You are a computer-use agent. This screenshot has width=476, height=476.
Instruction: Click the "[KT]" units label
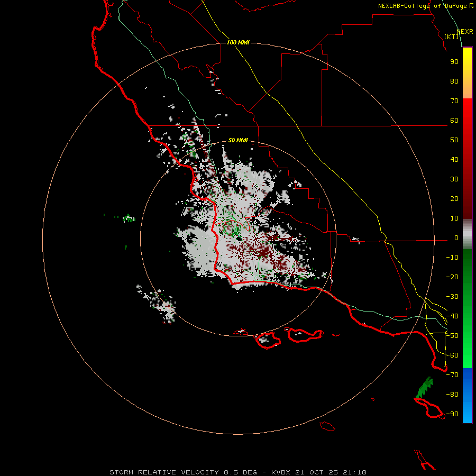pos(452,36)
